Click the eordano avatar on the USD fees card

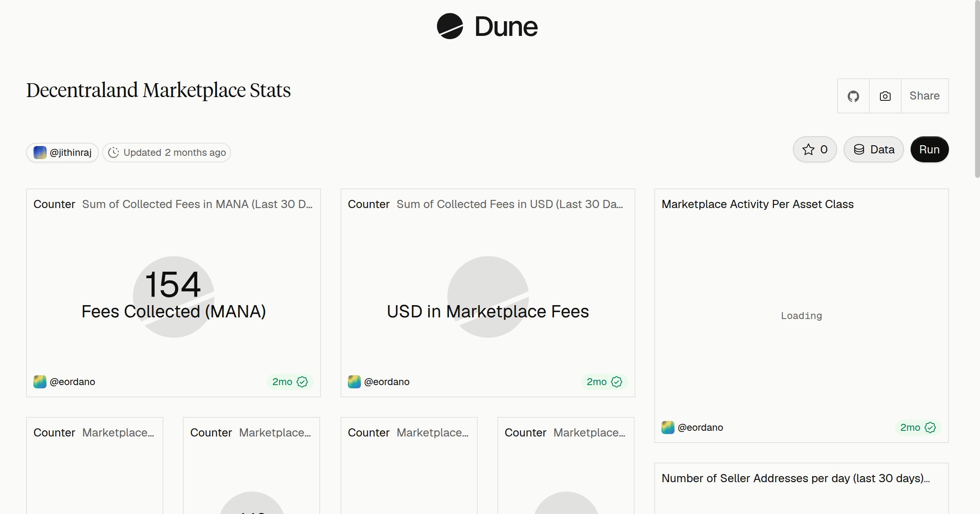pyautogui.click(x=354, y=382)
